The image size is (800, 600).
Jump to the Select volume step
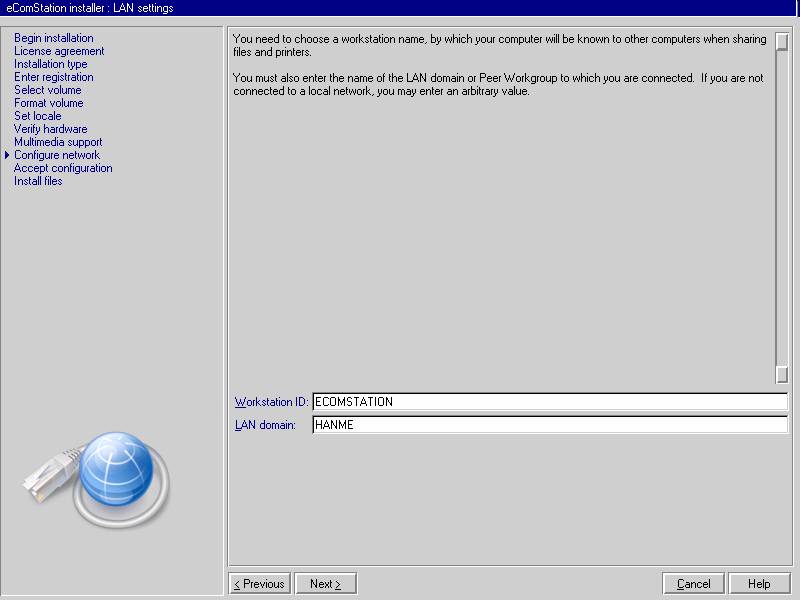click(48, 90)
